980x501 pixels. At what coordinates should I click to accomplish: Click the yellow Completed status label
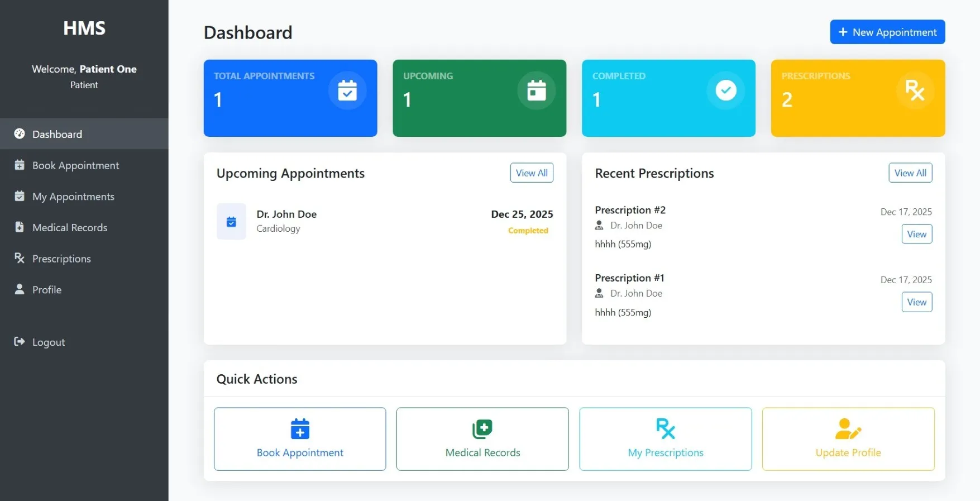[528, 231]
